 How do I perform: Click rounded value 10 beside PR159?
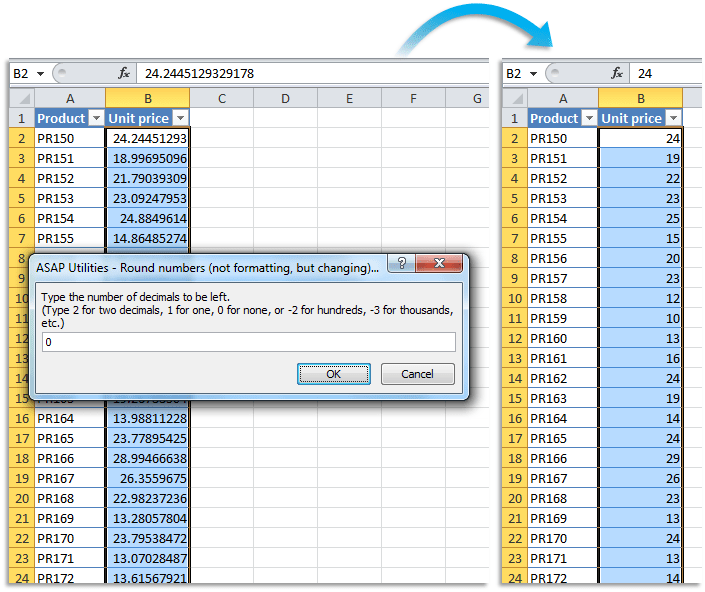tap(640, 318)
